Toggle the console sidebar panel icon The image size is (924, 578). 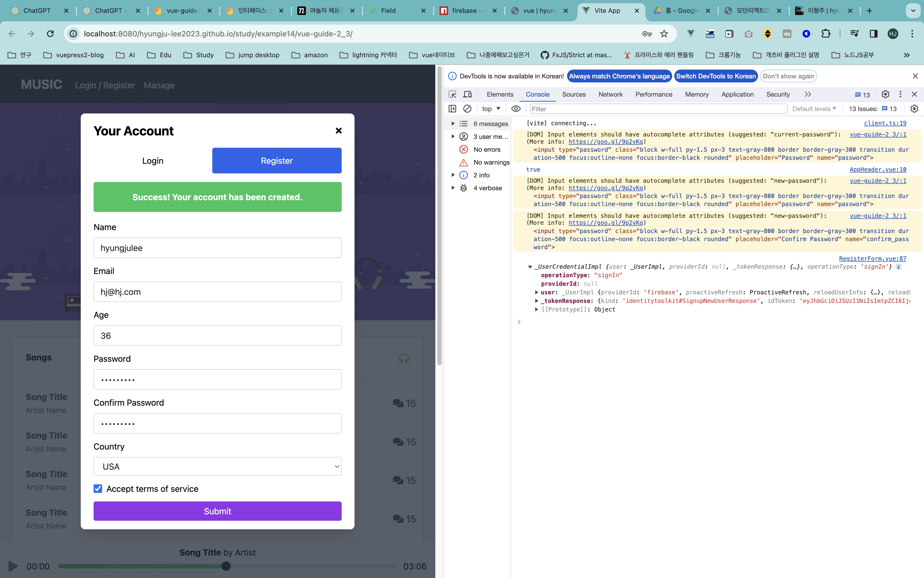point(452,109)
